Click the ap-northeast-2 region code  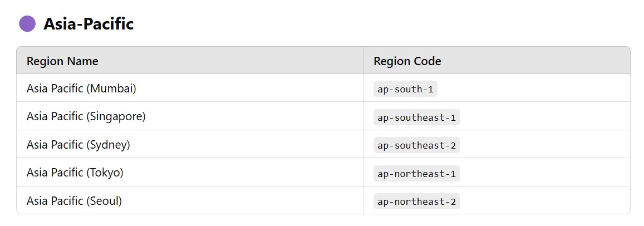tap(416, 202)
